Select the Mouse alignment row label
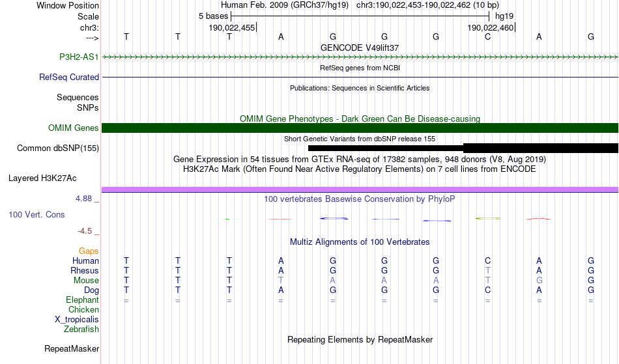Screen dimensions: 619x364 point(86,281)
